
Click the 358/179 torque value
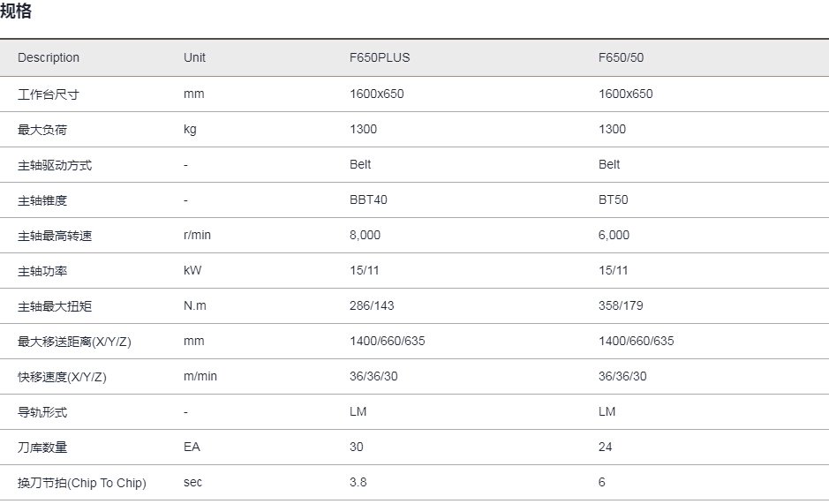click(621, 305)
